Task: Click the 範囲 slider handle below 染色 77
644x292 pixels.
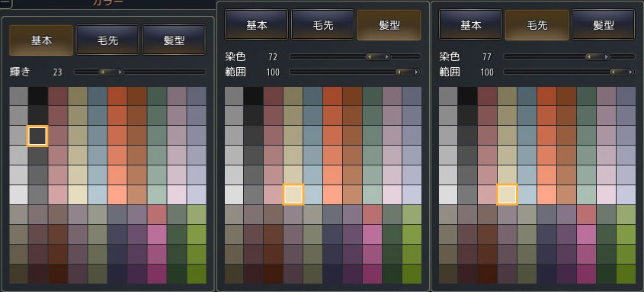Action: click(622, 72)
